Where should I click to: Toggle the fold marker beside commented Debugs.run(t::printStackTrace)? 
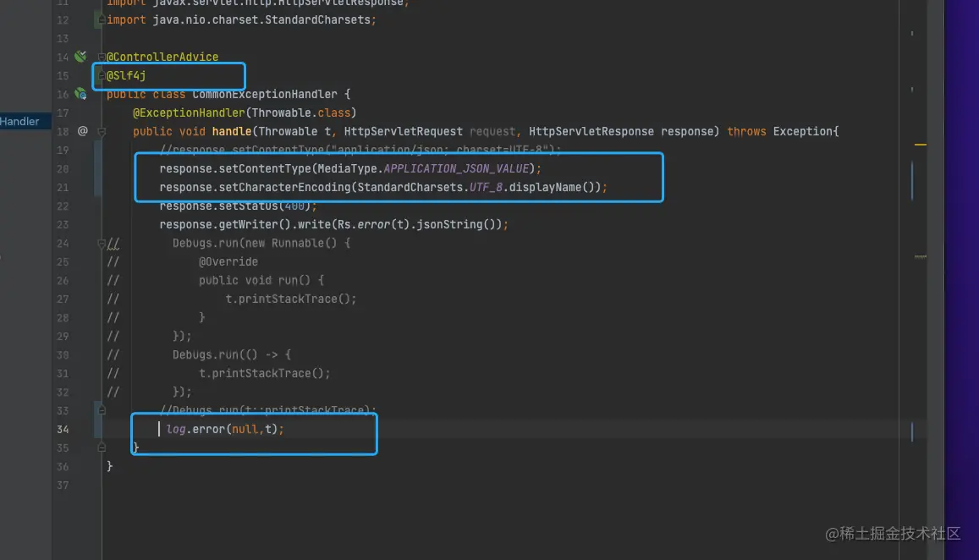(x=102, y=410)
